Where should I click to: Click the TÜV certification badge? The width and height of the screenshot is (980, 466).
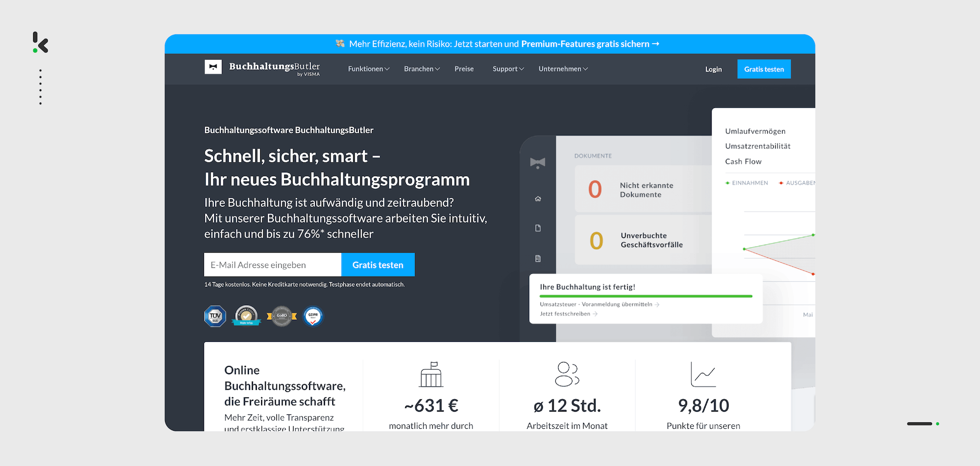click(x=215, y=316)
